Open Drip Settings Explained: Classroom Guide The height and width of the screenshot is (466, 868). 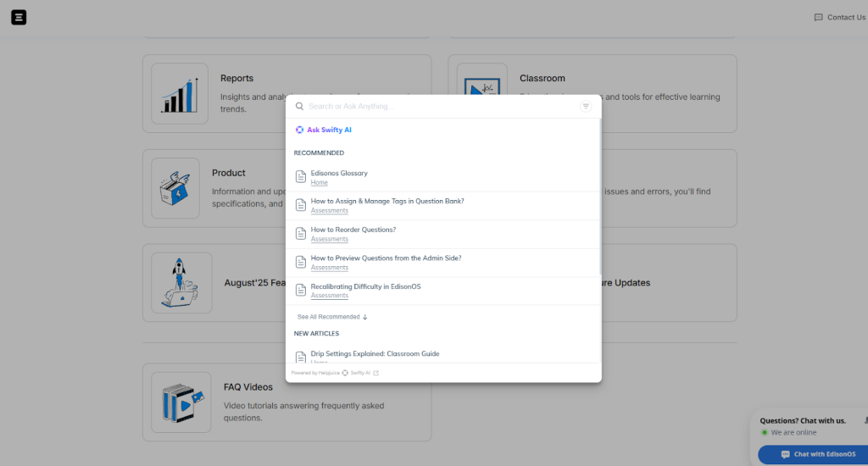[375, 353]
